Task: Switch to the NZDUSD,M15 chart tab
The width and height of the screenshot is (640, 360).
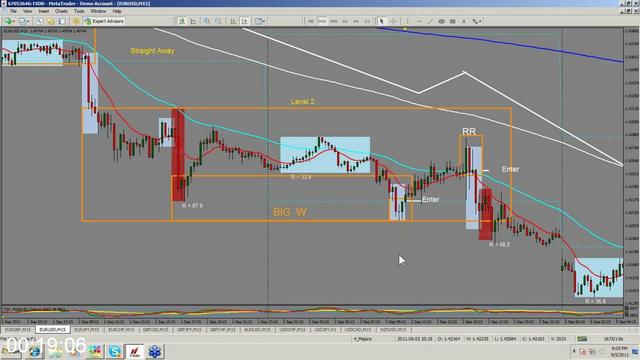Action: pyautogui.click(x=393, y=329)
